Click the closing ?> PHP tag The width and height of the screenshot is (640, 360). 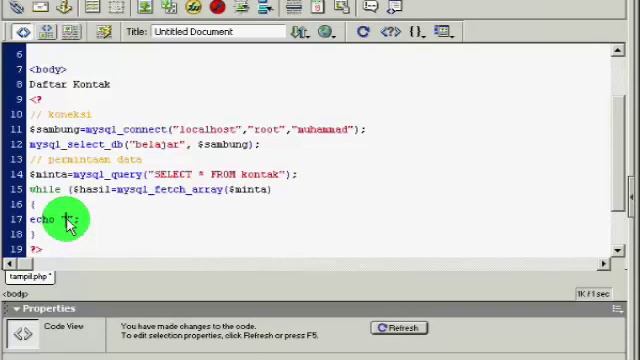36,249
